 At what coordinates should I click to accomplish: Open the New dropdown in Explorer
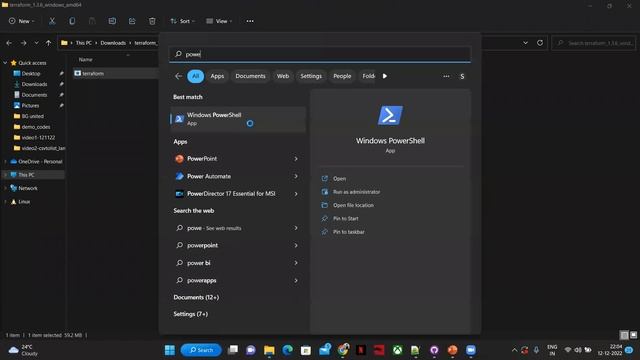point(22,21)
